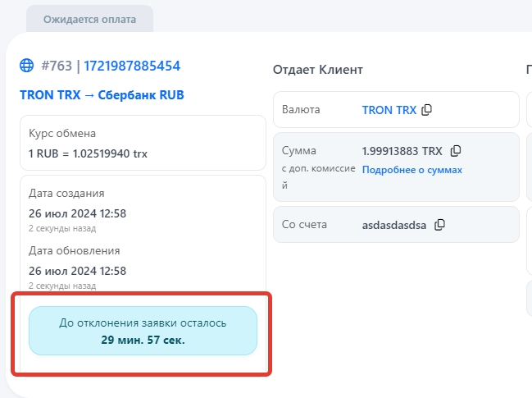The height and width of the screenshot is (398, 532).
Task: Click the globe icon beside order #763
Action: [27, 66]
